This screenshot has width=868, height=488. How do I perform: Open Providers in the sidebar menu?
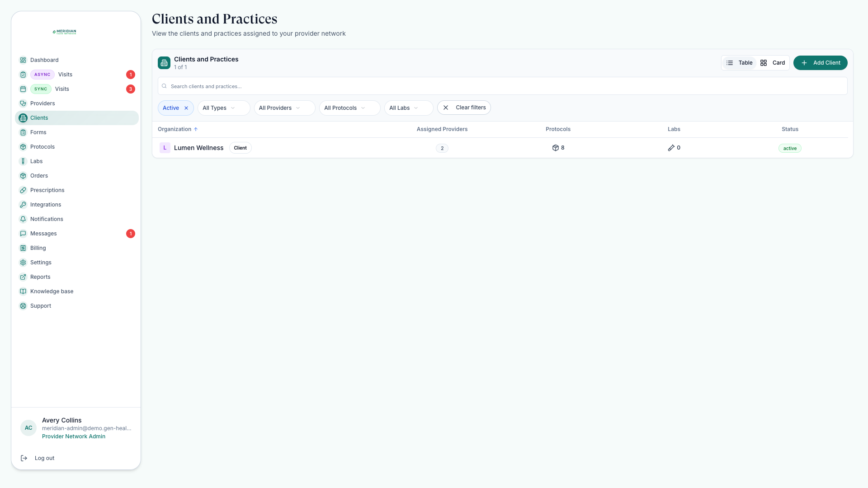coord(77,103)
